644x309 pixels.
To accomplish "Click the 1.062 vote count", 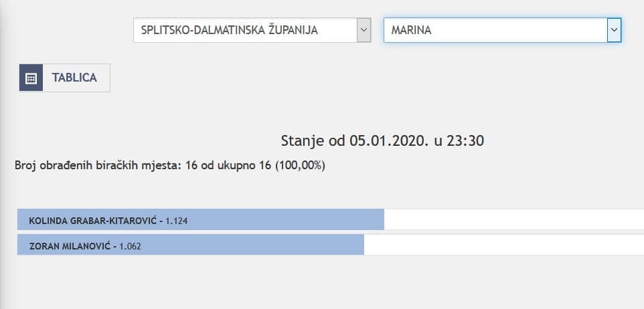I will (x=131, y=246).
